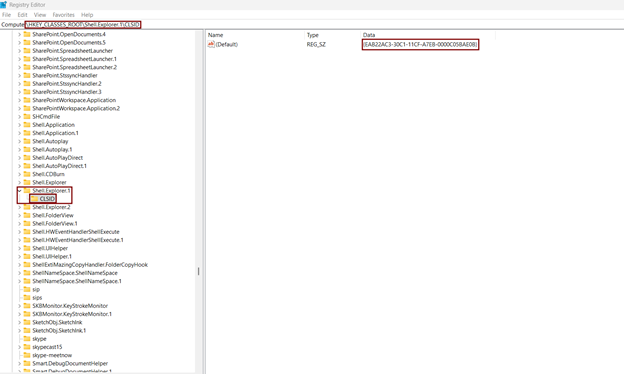Viewport: 624px width, 374px height.
Task: Click the Shell.FolderView folder icon
Action: click(x=27, y=215)
